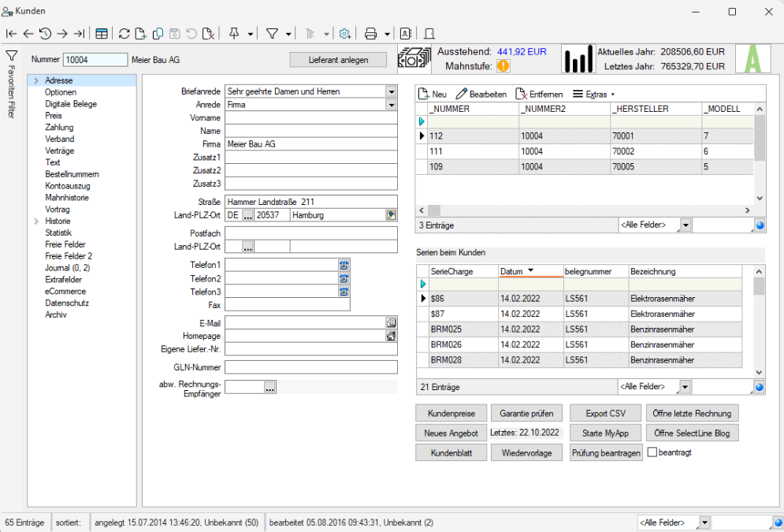Open the Briefanrede dropdown
The image size is (784, 532).
(x=392, y=91)
